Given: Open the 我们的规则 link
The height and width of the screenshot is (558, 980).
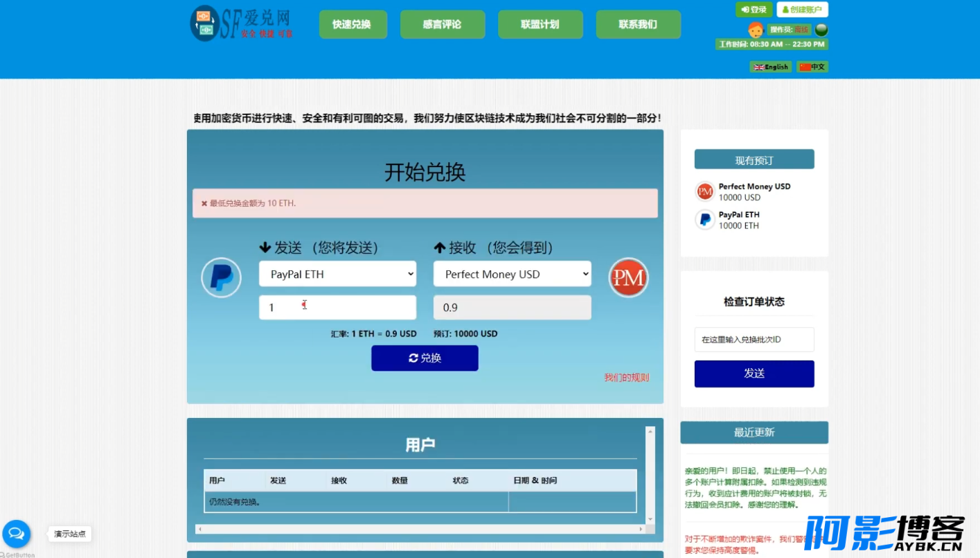Looking at the screenshot, I should 627,378.
